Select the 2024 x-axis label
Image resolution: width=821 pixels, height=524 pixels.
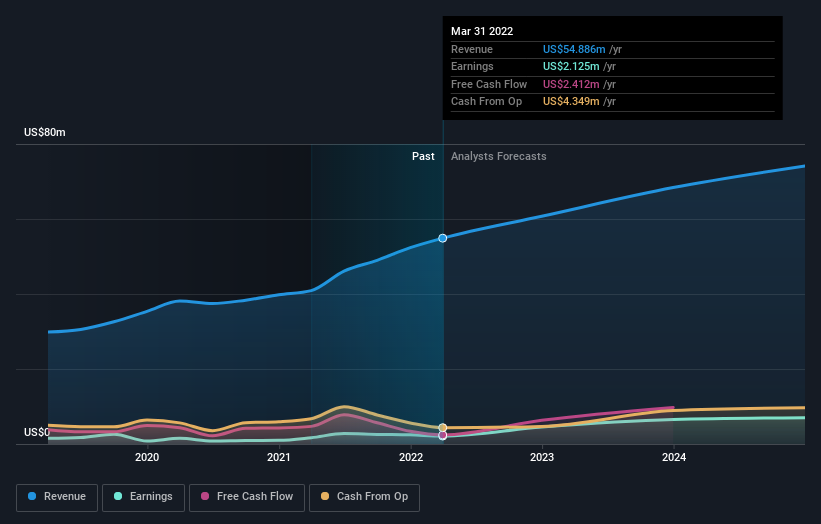pos(674,457)
